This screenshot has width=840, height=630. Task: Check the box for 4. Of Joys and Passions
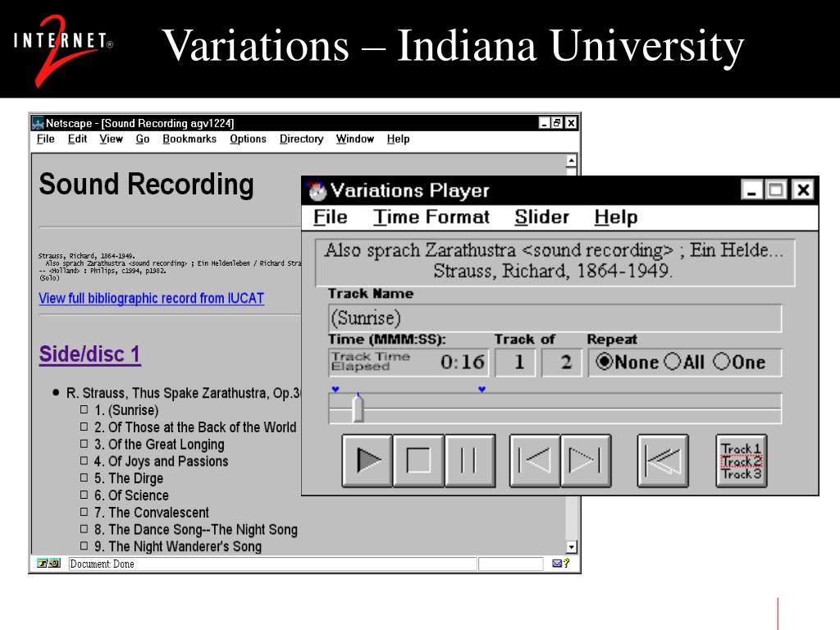[84, 461]
